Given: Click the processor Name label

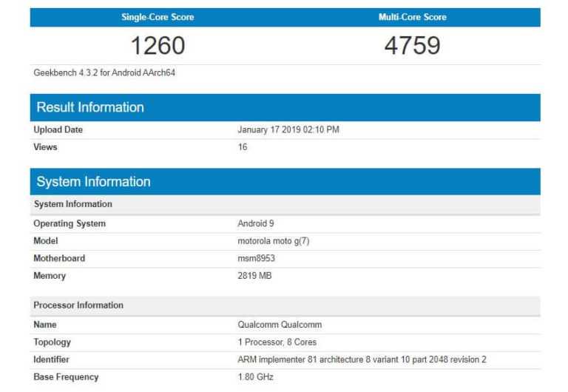Looking at the screenshot, I should [45, 325].
